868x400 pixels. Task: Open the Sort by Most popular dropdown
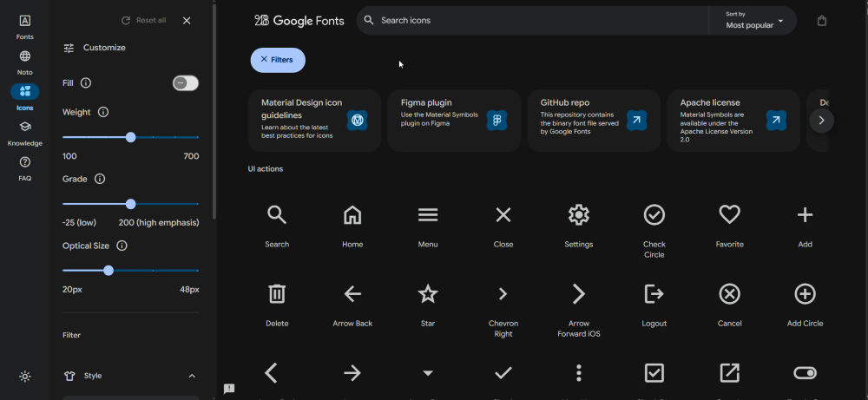pyautogui.click(x=754, y=21)
